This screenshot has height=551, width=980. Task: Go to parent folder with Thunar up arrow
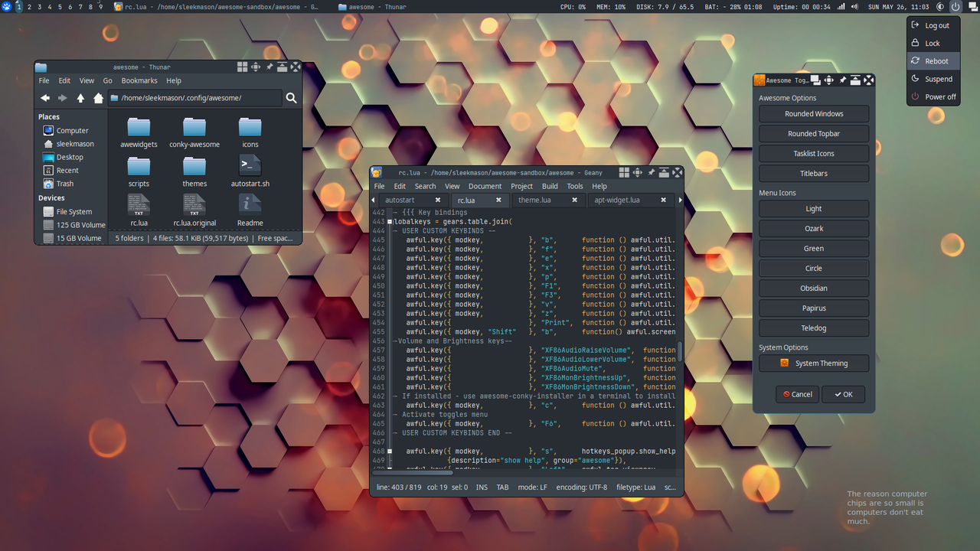point(80,98)
